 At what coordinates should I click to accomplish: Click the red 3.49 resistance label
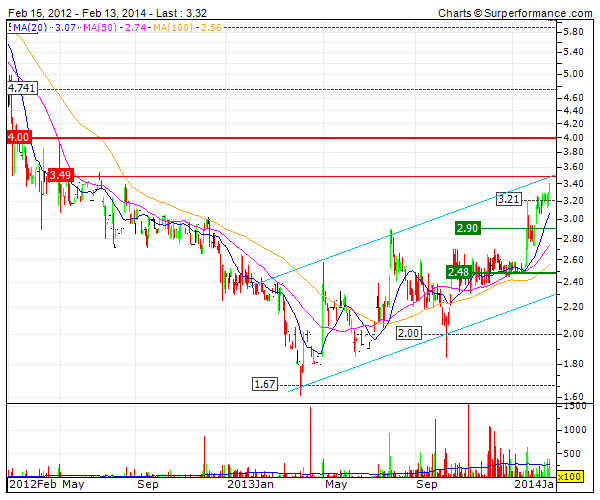(x=62, y=175)
